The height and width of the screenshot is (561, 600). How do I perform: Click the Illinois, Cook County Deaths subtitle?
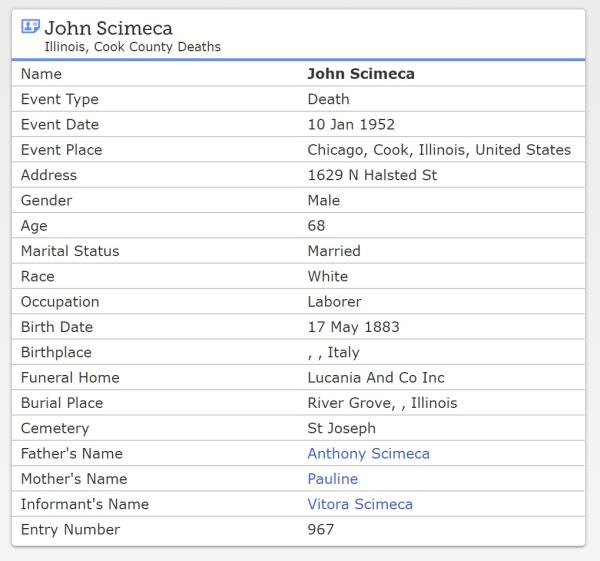(x=132, y=47)
